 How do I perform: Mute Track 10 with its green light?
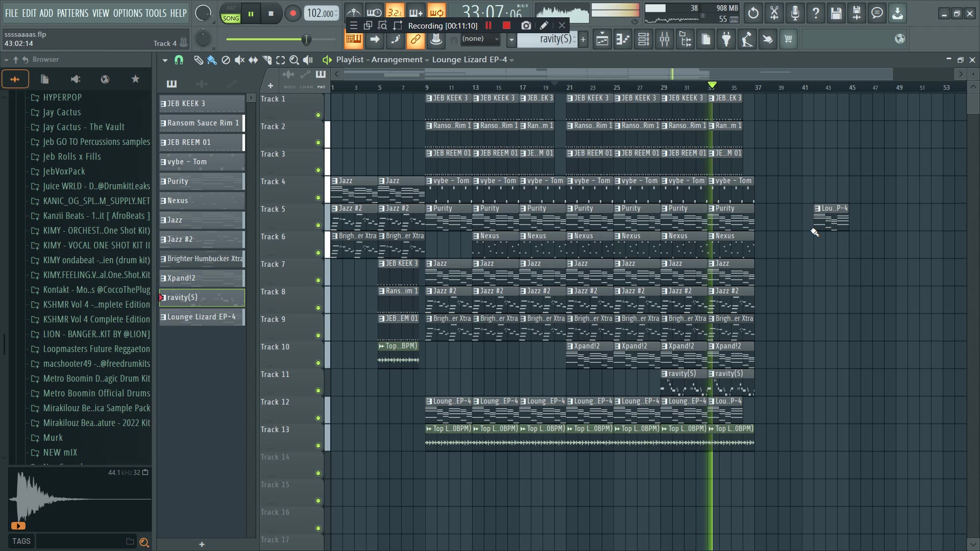tap(318, 363)
